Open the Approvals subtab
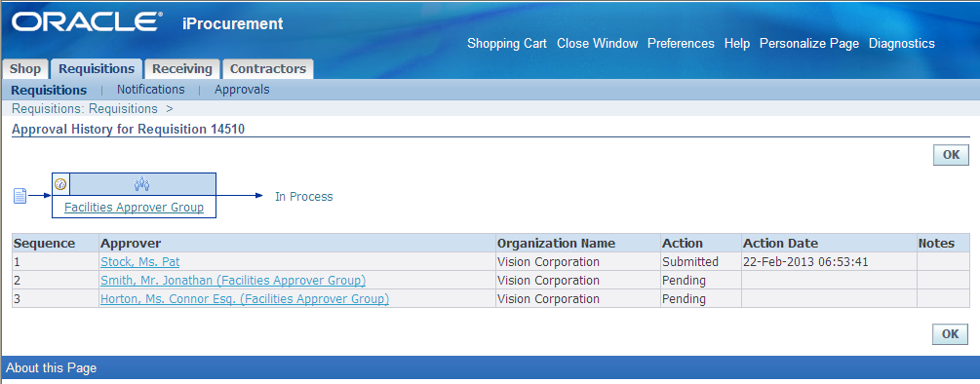The width and height of the screenshot is (980, 384). click(x=242, y=90)
